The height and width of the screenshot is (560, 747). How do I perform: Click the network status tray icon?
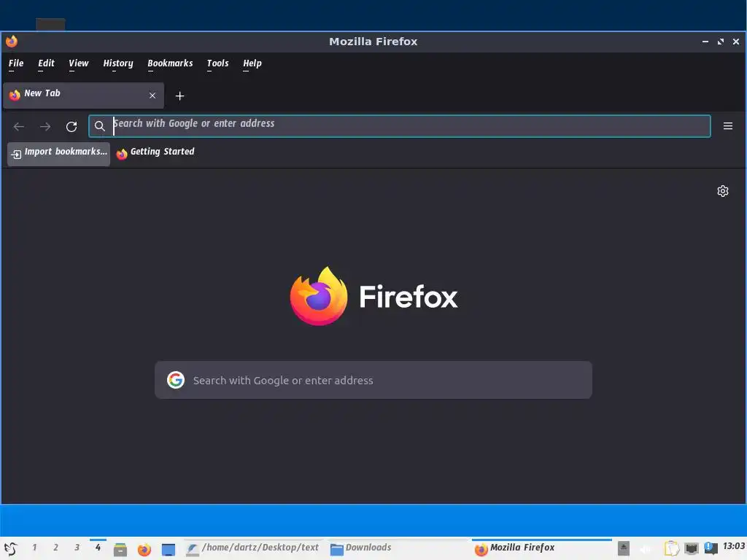(x=692, y=548)
